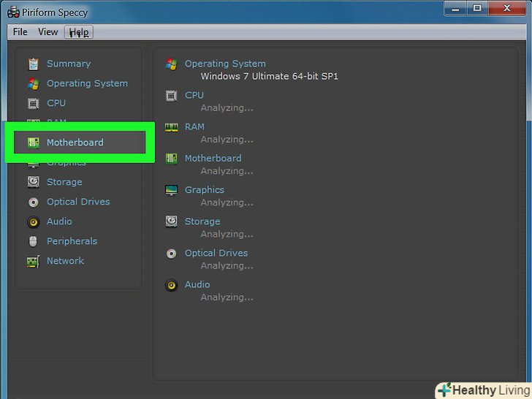Open the Help menu
The height and width of the screenshot is (399, 532).
pos(79,32)
